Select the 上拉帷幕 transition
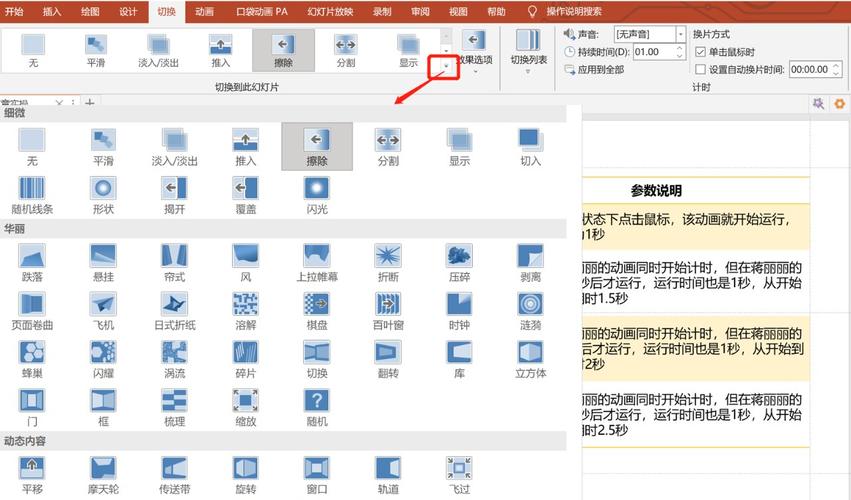This screenshot has width=851, height=500. pyautogui.click(x=317, y=263)
